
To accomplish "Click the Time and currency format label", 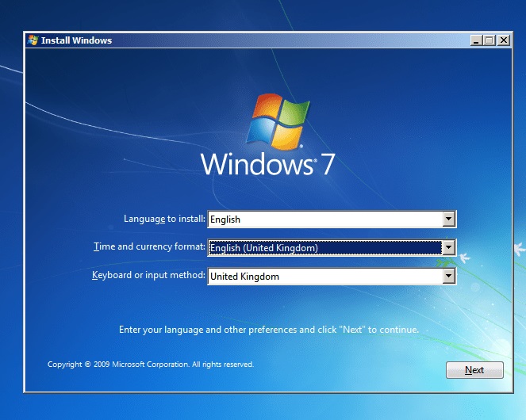I will (x=149, y=246).
